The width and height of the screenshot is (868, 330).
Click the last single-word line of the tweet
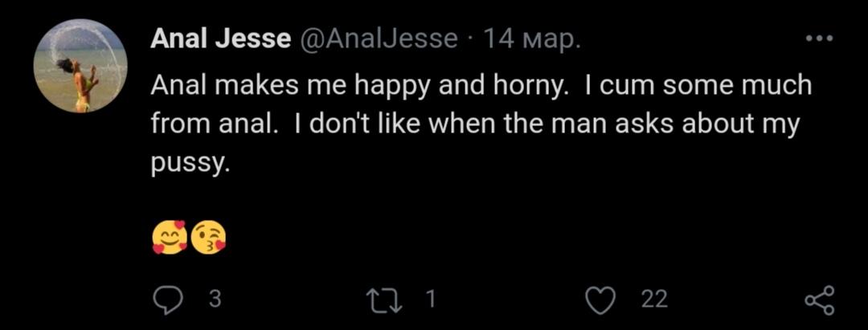(x=190, y=164)
